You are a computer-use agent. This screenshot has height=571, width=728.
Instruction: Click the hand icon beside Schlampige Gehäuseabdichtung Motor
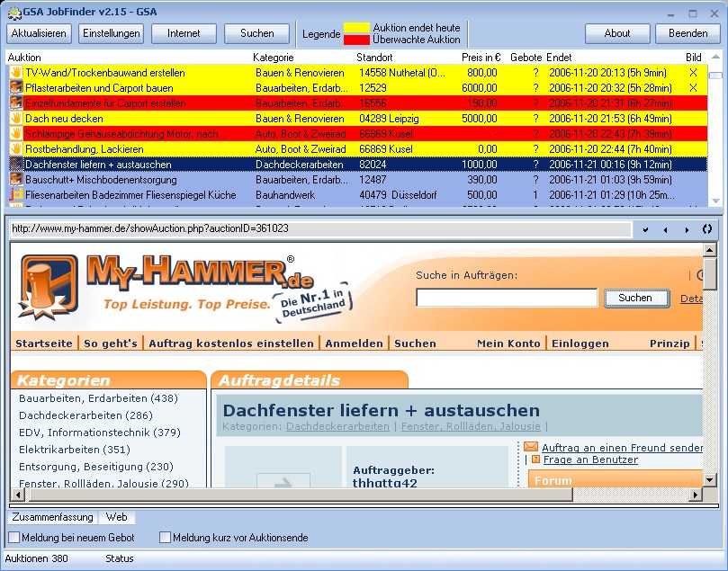tap(16, 134)
